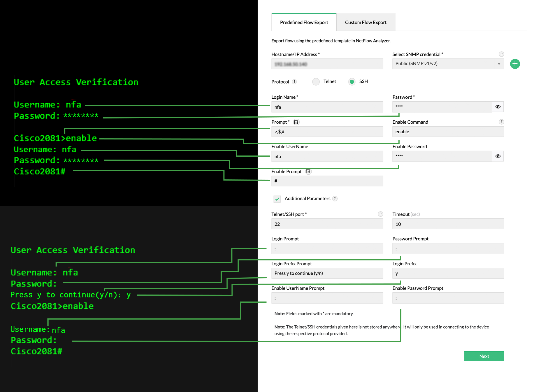Viewport: 538px width, 392px height.
Task: Open the SNMP credential dropdown arrow
Action: tap(499, 64)
